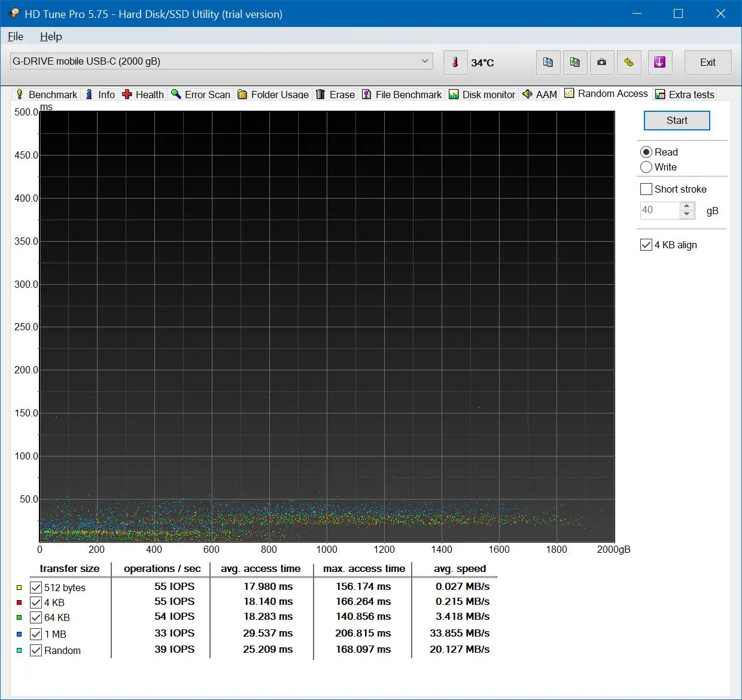This screenshot has width=742, height=700.
Task: Click the short stroke size input field
Action: (660, 210)
